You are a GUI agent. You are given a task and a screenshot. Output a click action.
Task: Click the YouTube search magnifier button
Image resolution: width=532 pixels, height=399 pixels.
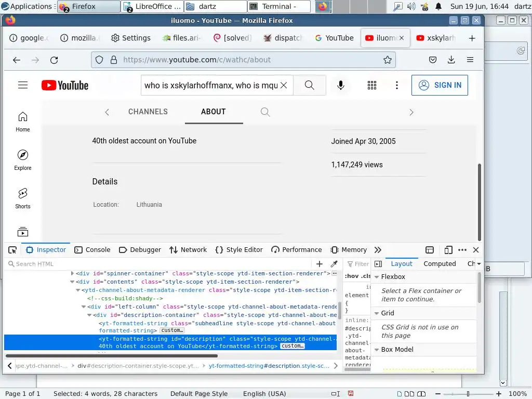310,85
